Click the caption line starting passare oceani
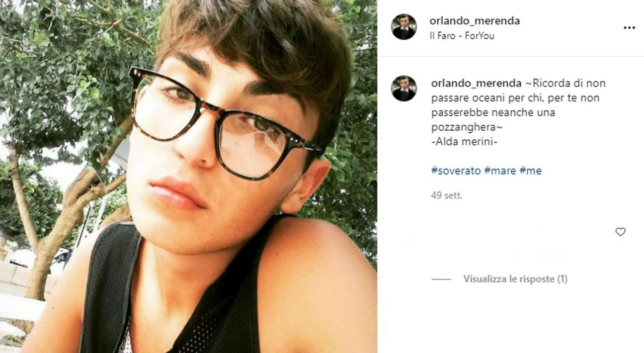This screenshot has height=353, width=644. [x=515, y=98]
